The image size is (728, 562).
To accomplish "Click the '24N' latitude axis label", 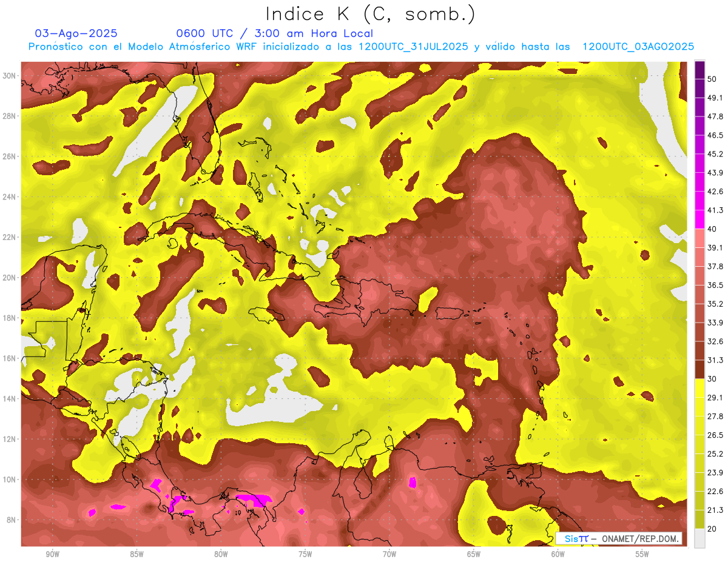I will coord(9,196).
